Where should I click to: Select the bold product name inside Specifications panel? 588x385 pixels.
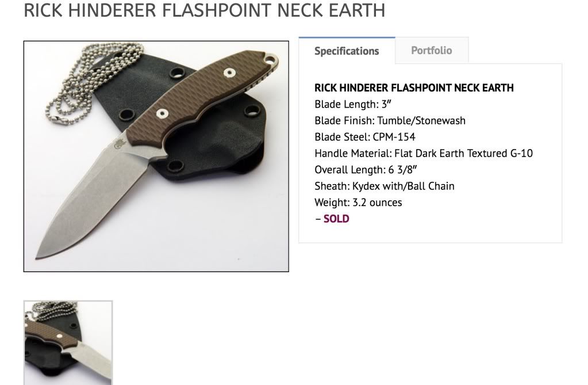tap(414, 88)
